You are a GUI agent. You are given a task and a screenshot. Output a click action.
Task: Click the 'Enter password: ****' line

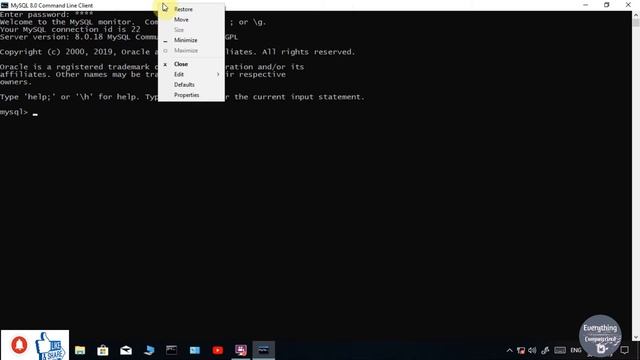(x=47, y=15)
